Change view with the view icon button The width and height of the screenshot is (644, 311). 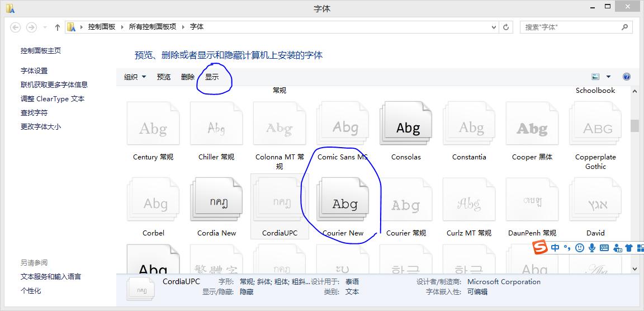(x=595, y=77)
